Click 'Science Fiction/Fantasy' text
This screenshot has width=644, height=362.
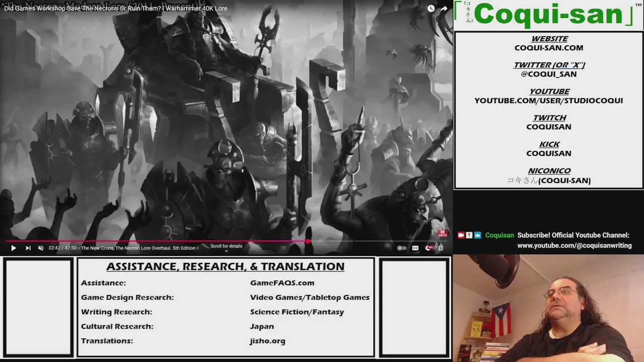[297, 312]
